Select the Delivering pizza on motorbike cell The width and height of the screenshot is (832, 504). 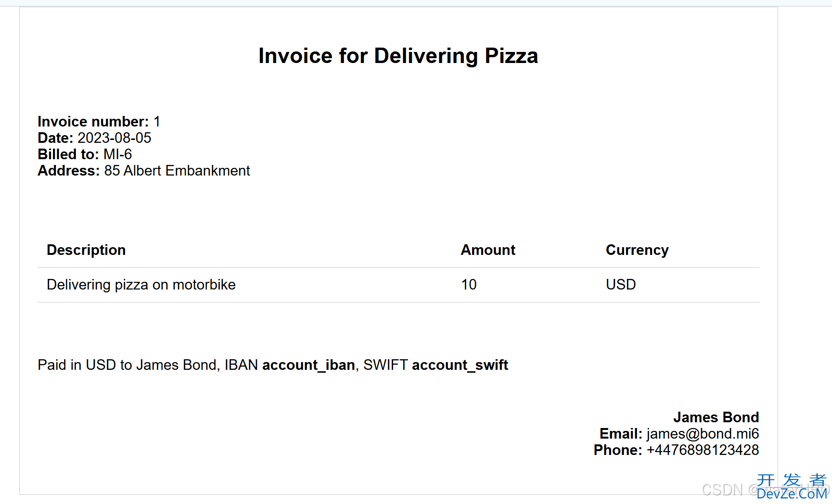(x=141, y=285)
